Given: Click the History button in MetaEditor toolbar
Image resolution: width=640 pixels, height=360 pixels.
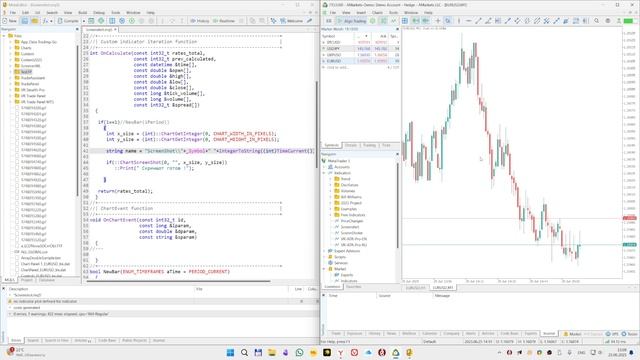Looking at the screenshot, I should pyautogui.click(x=200, y=21).
